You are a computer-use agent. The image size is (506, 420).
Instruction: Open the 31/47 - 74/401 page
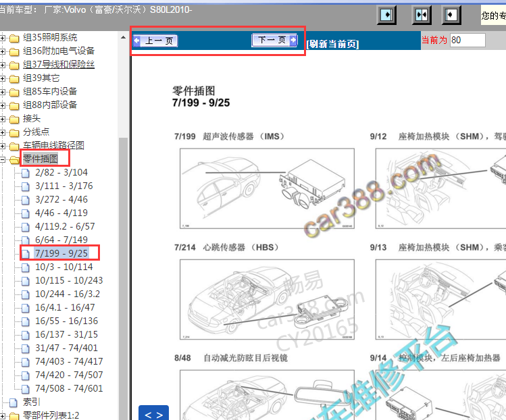tap(66, 348)
